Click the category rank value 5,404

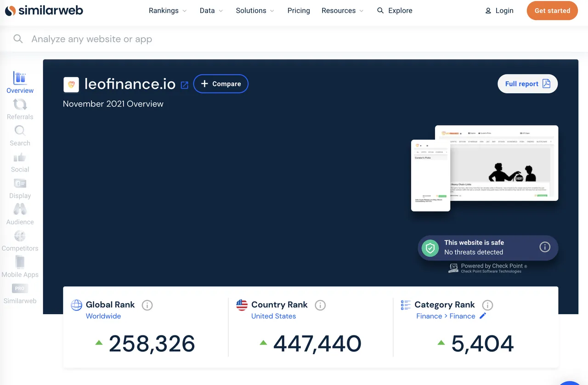482,344
